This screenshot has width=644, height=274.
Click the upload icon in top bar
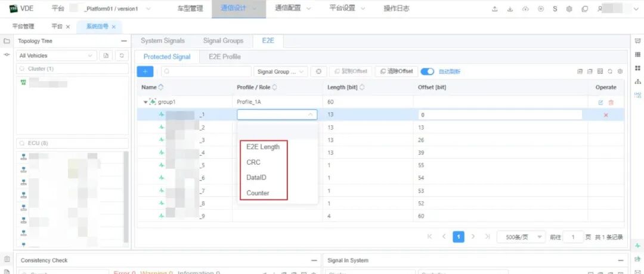pos(495,9)
